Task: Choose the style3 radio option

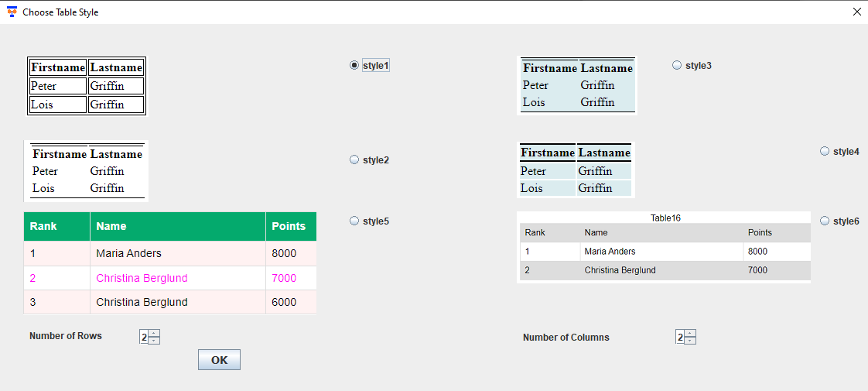Action: [x=676, y=65]
